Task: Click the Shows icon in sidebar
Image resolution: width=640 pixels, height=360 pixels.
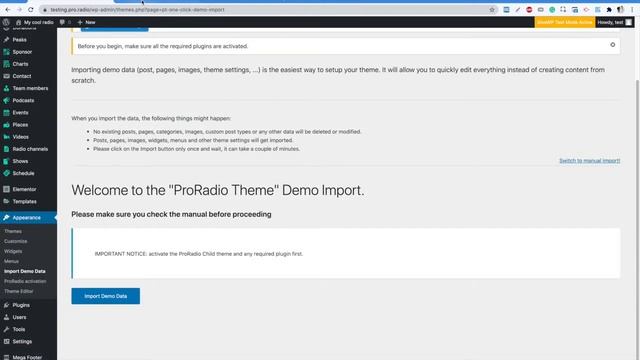Action: [x=7, y=161]
